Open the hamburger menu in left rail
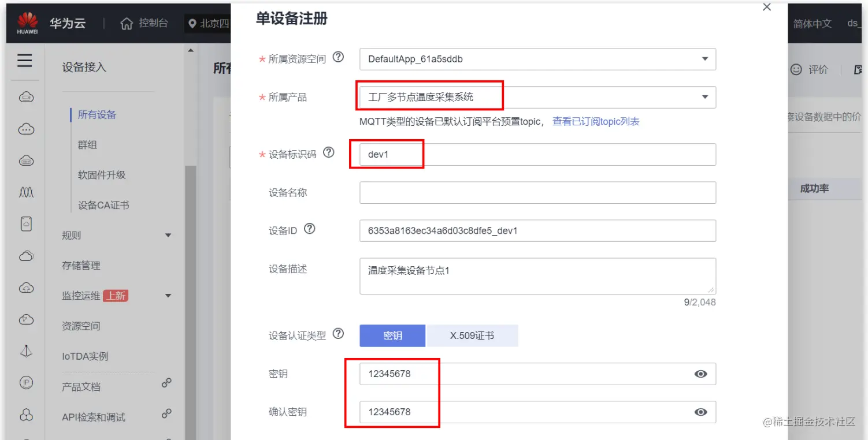The image size is (868, 440). point(25,61)
